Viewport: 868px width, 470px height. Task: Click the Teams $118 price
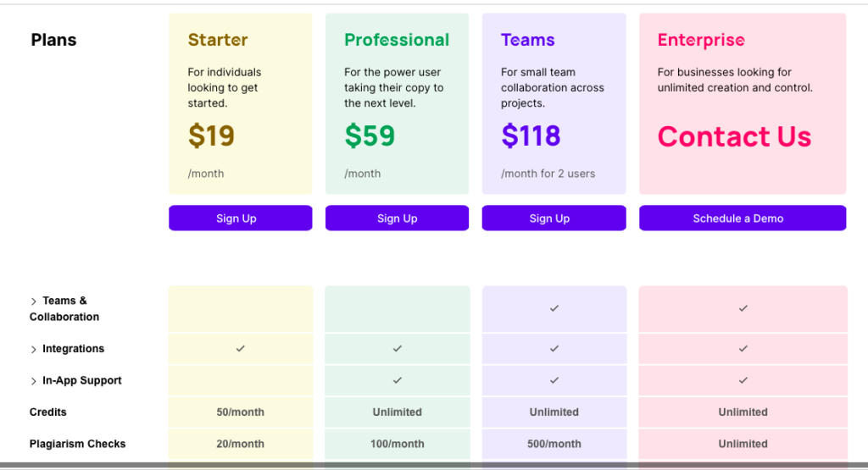[531, 135]
